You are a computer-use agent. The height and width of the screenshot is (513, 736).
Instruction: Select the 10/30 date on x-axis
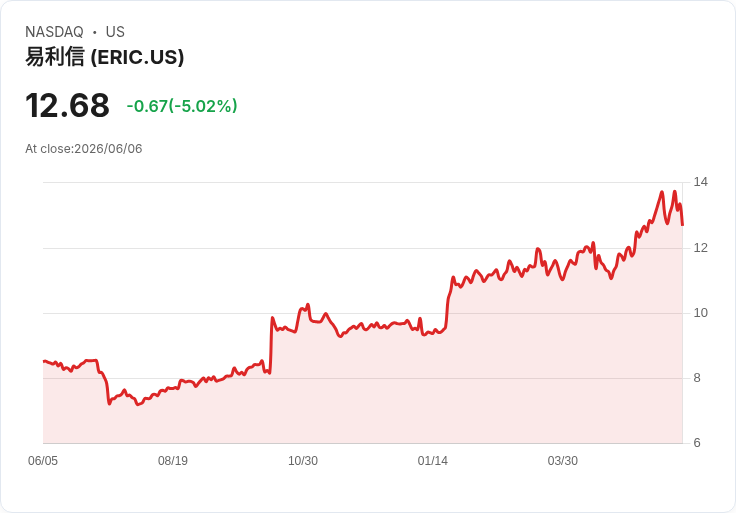tap(303, 460)
